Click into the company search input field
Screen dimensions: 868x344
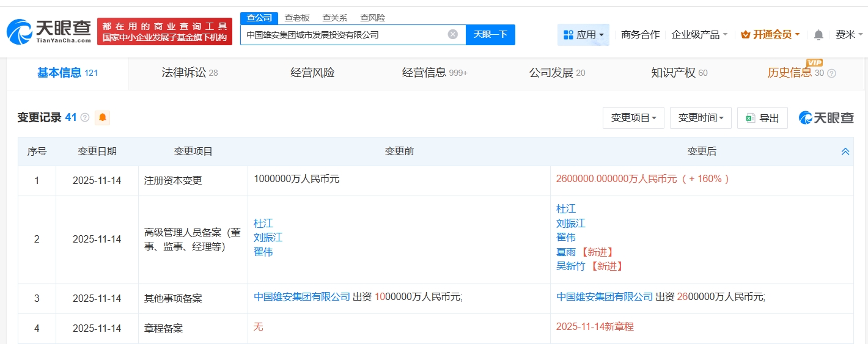point(342,35)
